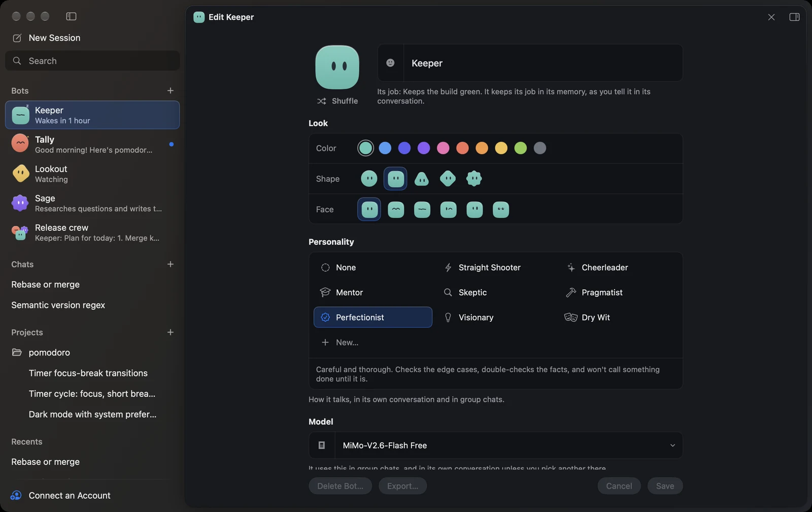The height and width of the screenshot is (512, 812).
Task: Shuffle the bot's appearance
Action: [x=337, y=101]
